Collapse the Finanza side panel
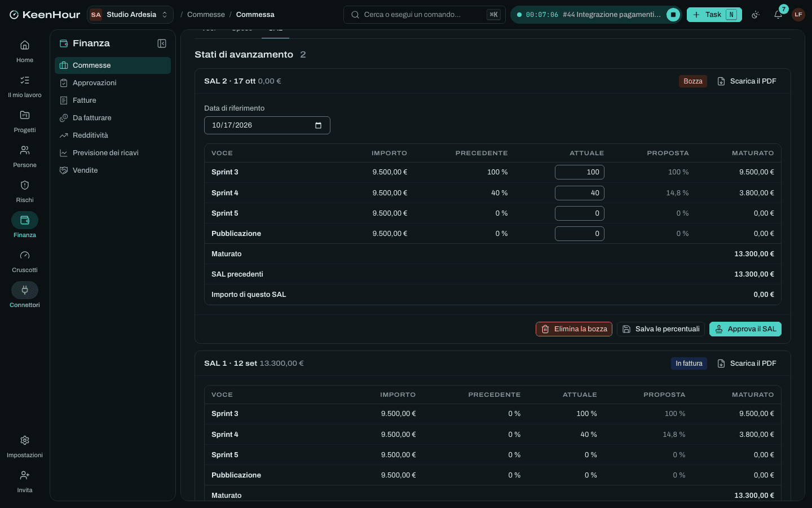Screen dimensions: 812x508 point(162,43)
